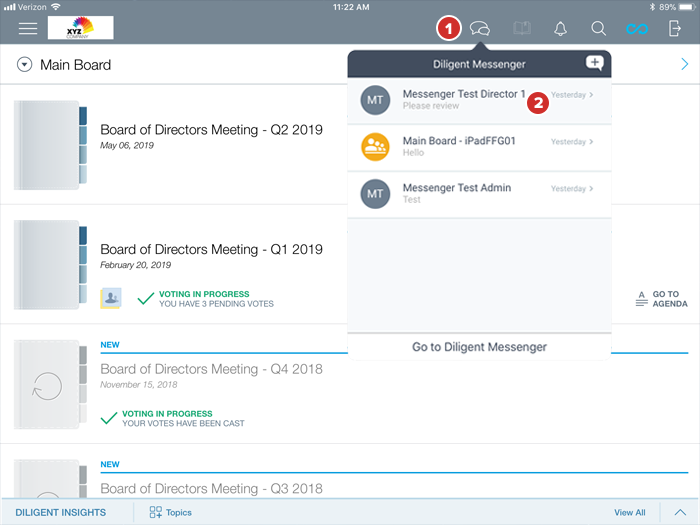Click View All in Insights bar

[629, 512]
